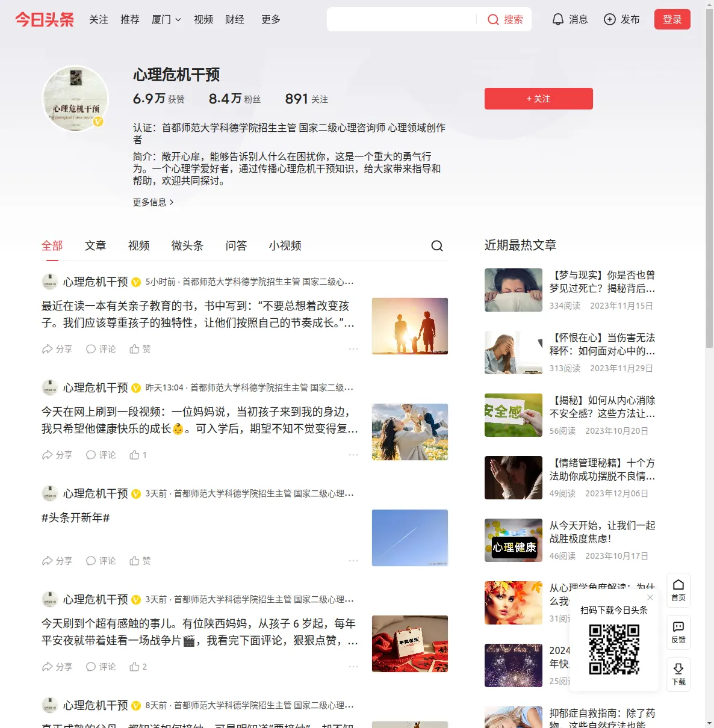Open article 【梦与现实】你是否也曾梦见过死亡
The height and width of the screenshot is (728, 714).
pos(602,282)
